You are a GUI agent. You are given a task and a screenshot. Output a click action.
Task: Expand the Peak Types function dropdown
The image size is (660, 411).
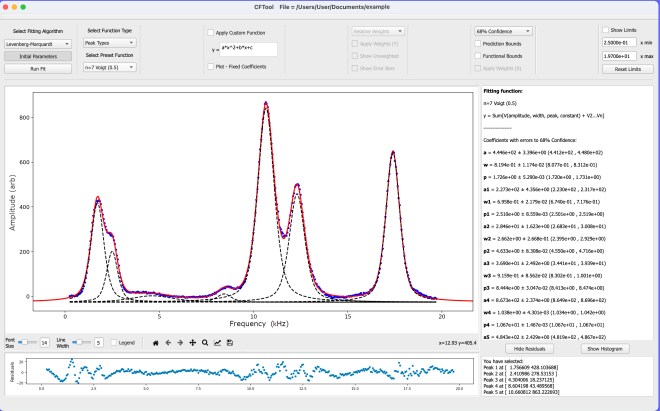(x=108, y=44)
